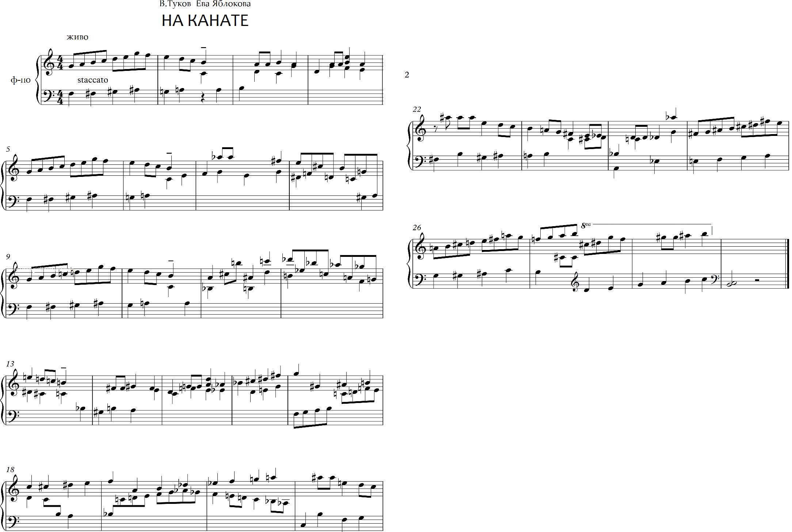Click the title text НА КАНАТЕ
Viewport: 792px width, 532px height.
pyautogui.click(x=205, y=21)
